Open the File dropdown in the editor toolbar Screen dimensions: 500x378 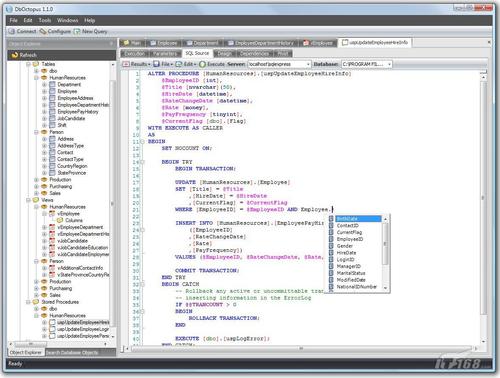pyautogui.click(x=163, y=64)
